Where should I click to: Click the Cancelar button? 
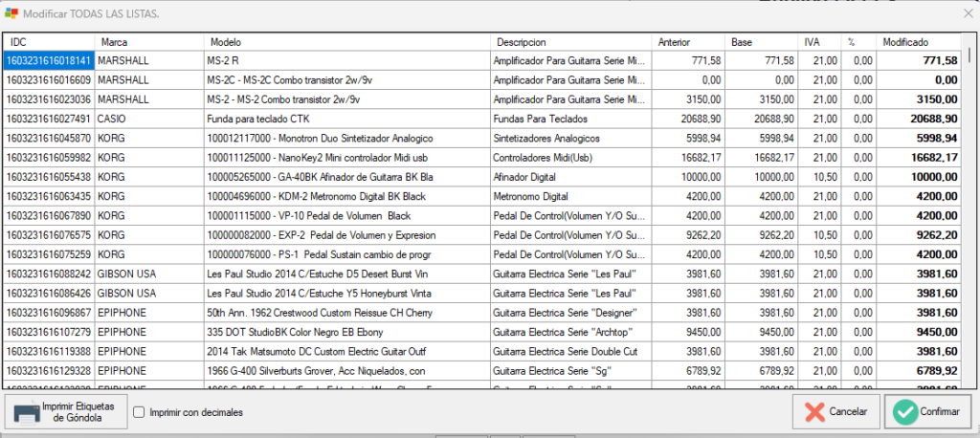(x=836, y=412)
